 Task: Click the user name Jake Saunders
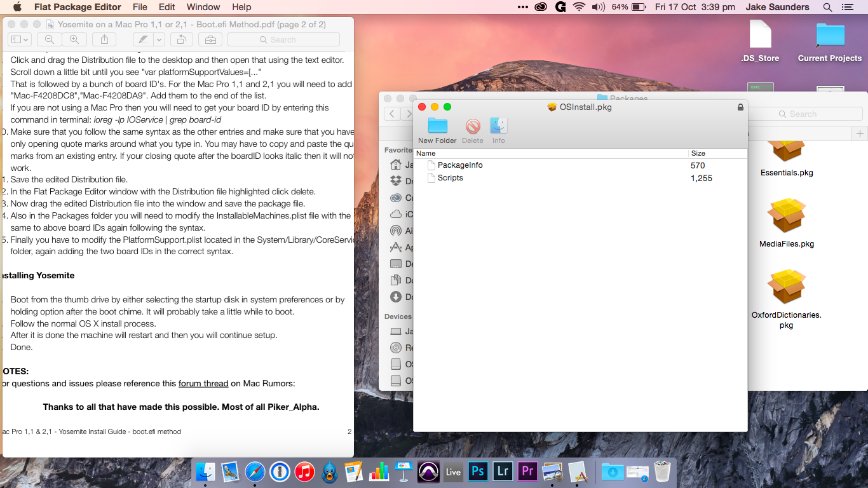(778, 7)
